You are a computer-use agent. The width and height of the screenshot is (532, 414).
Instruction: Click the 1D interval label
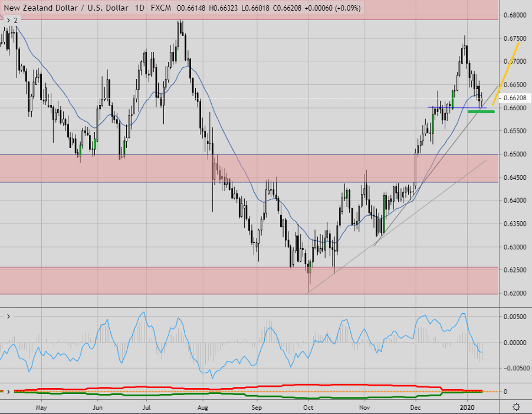pos(139,8)
